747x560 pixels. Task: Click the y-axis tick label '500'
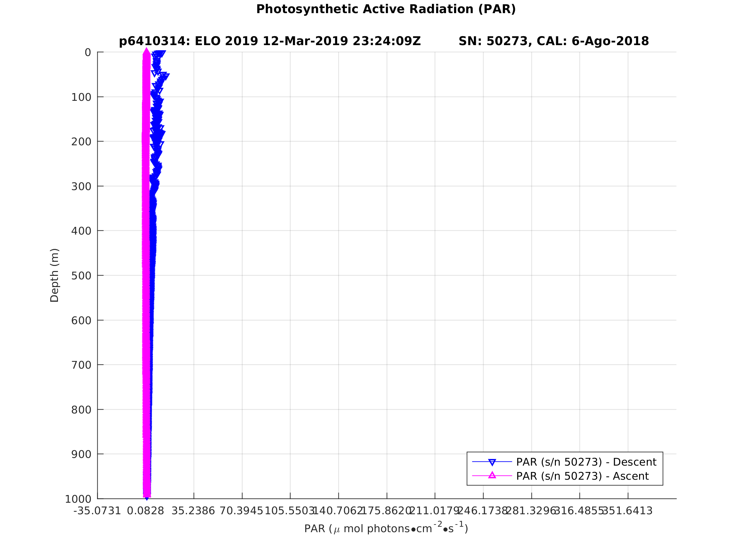click(x=81, y=276)
